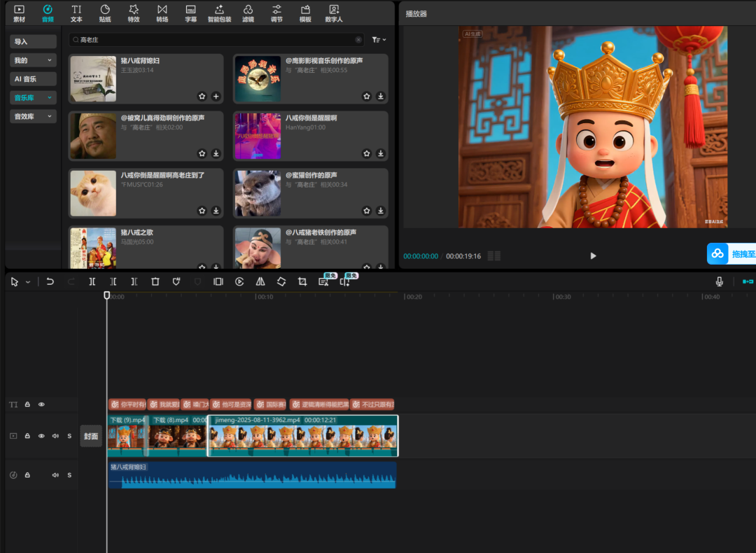Lock the text subtitle track
756x553 pixels.
pos(27,405)
